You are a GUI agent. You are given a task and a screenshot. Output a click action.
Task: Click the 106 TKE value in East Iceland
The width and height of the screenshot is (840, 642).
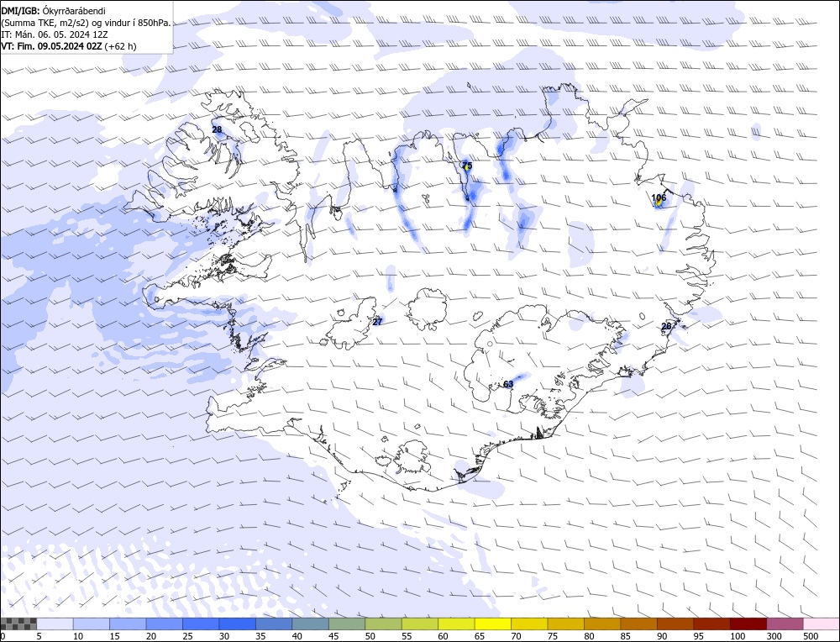click(659, 197)
